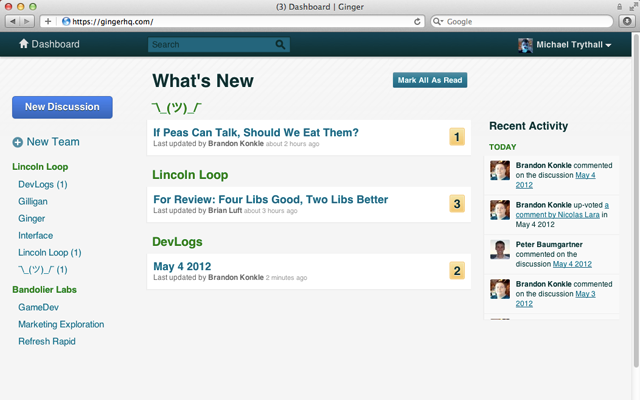Click the unread count badge showing 3

point(457,204)
